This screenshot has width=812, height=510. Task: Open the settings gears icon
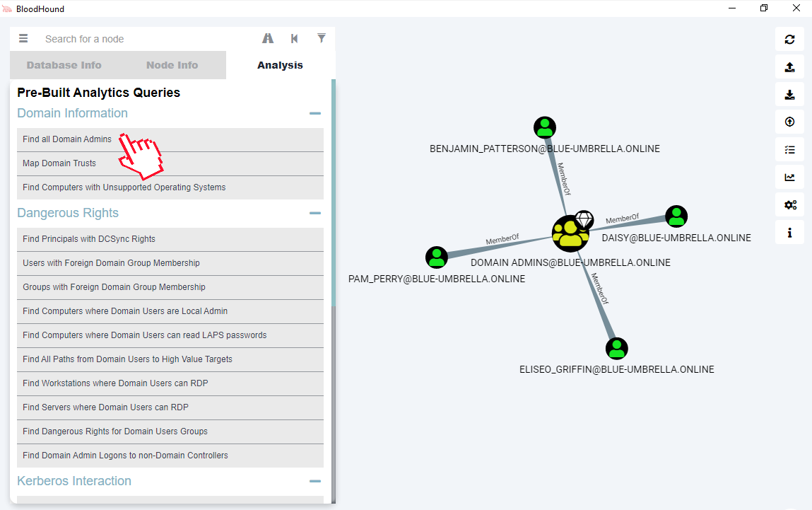click(x=789, y=204)
